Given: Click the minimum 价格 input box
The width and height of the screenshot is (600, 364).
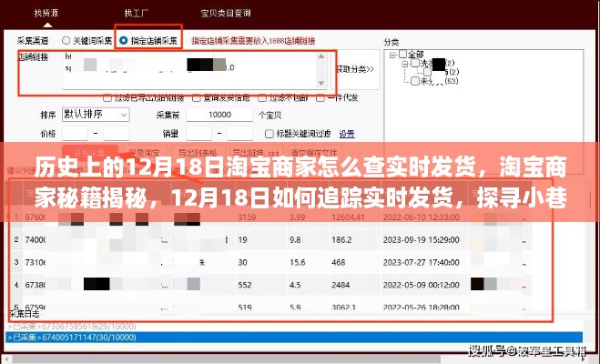Looking at the screenshot, I should tap(75, 134).
